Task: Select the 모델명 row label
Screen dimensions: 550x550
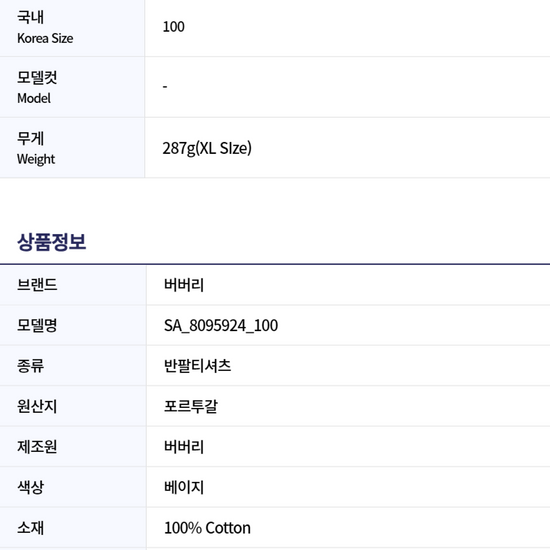Action: pos(37,325)
